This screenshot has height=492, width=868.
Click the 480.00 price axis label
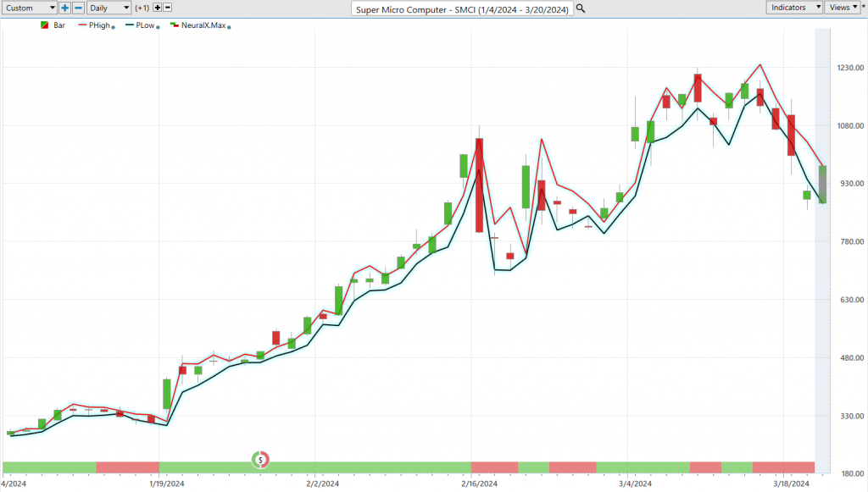pyautogui.click(x=852, y=357)
